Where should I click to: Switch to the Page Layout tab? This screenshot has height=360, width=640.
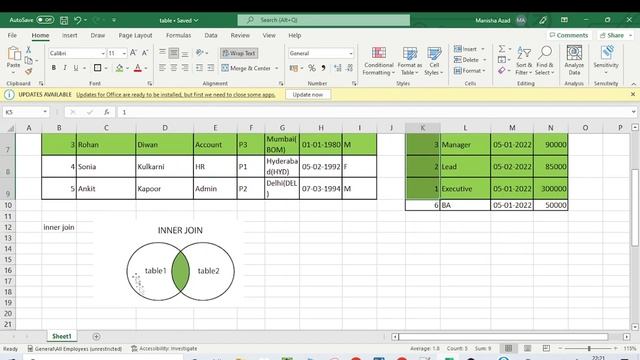(136, 36)
